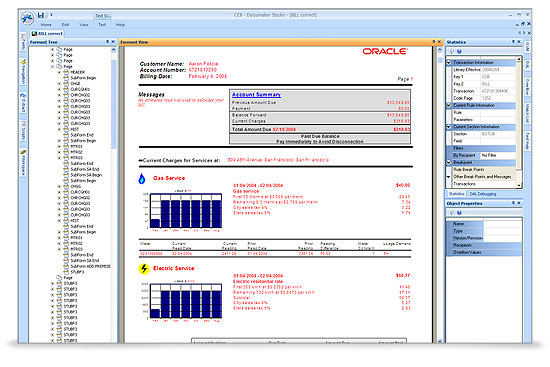Switch to the DAL Debugging tab
Screen dimensions: 550x367
click(483, 194)
